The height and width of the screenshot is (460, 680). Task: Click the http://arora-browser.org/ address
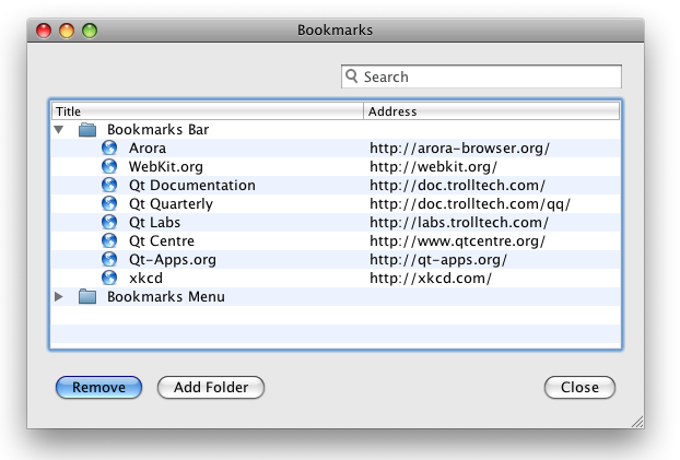tap(460, 148)
